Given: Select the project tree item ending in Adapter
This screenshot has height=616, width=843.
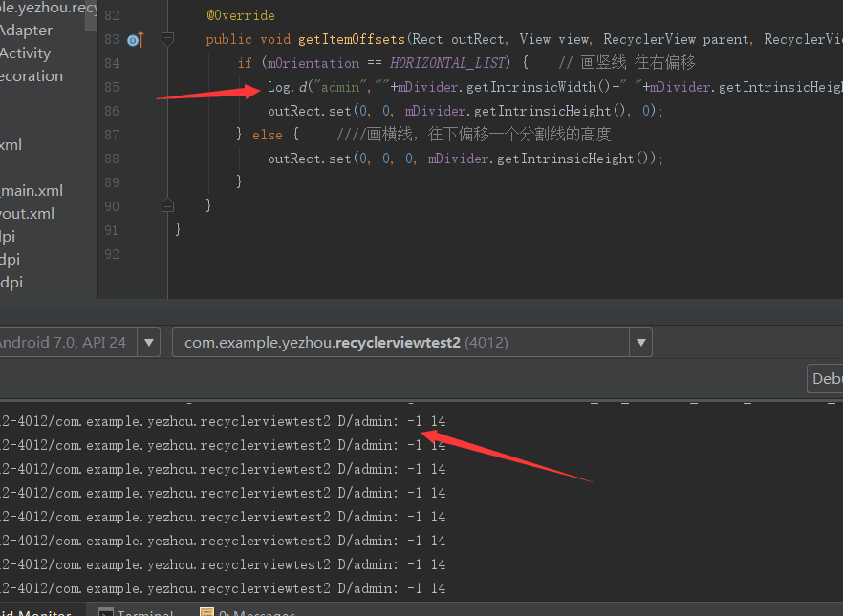Looking at the screenshot, I should [x=27, y=30].
